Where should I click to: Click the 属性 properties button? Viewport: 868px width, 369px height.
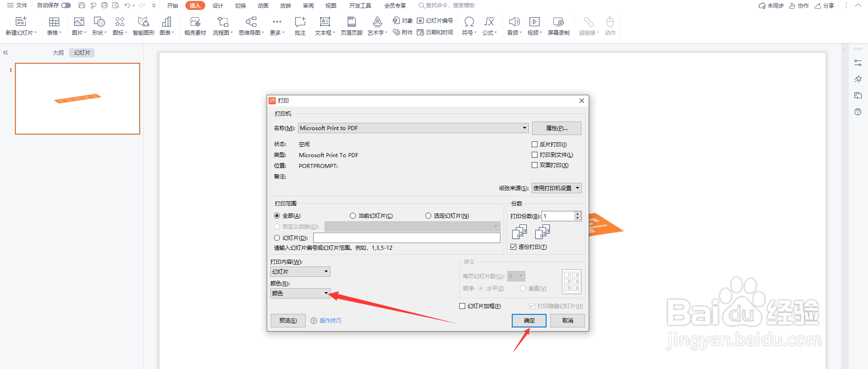[x=557, y=128]
